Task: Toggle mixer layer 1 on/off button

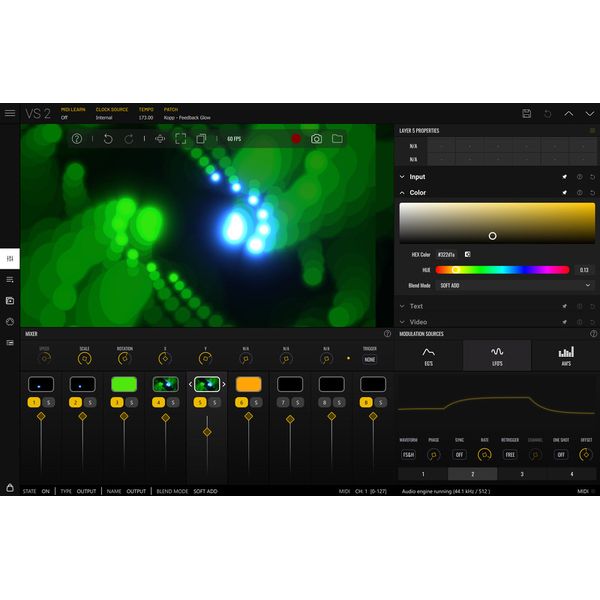Action: pyautogui.click(x=34, y=403)
